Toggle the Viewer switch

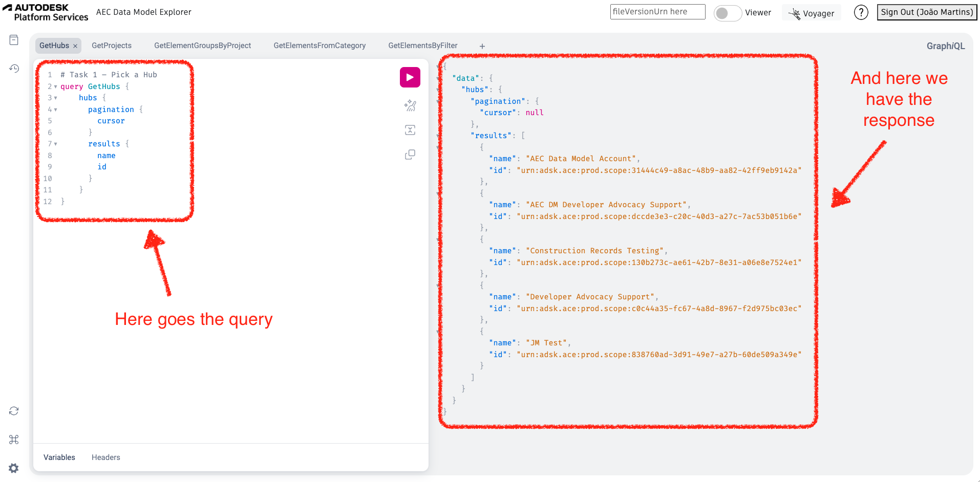[728, 13]
